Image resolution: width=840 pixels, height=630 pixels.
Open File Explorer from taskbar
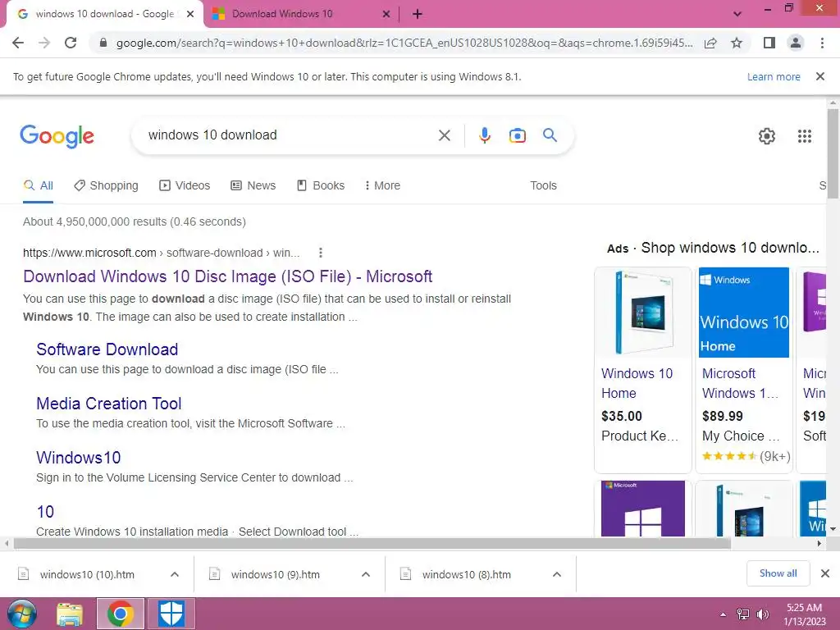click(x=70, y=614)
